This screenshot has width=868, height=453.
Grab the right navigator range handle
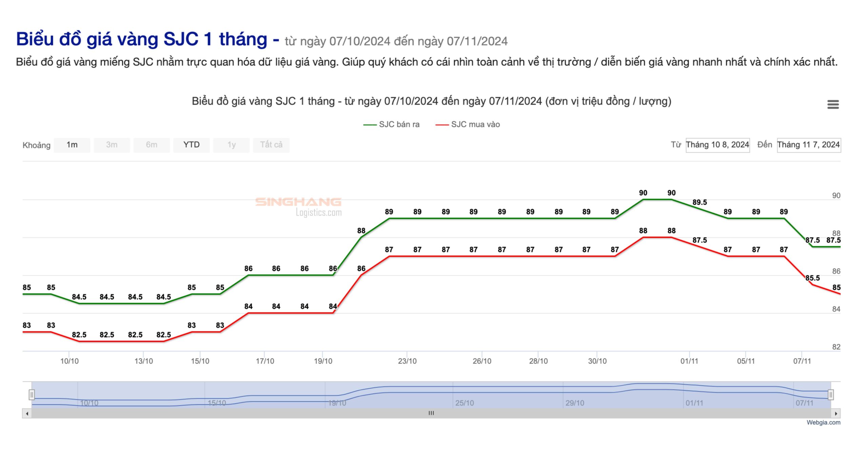click(831, 395)
